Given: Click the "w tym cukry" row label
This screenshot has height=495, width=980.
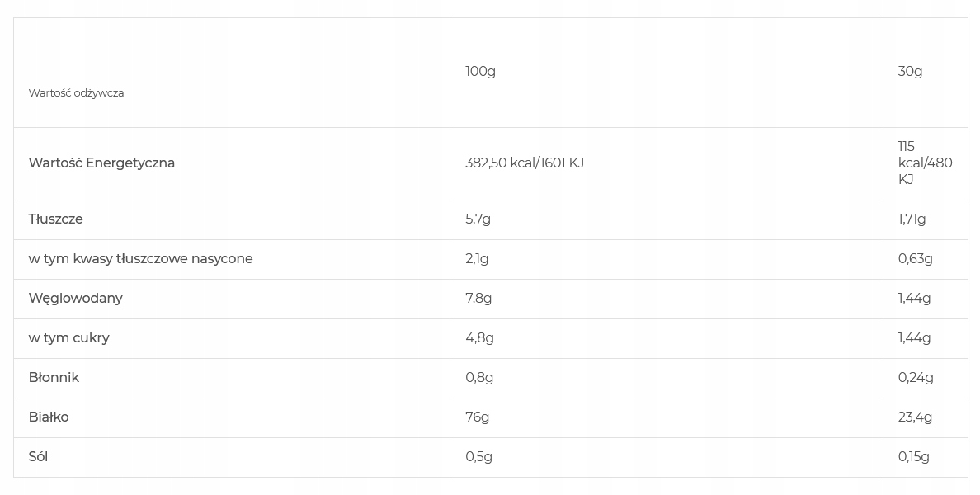Looking at the screenshot, I should 68,338.
